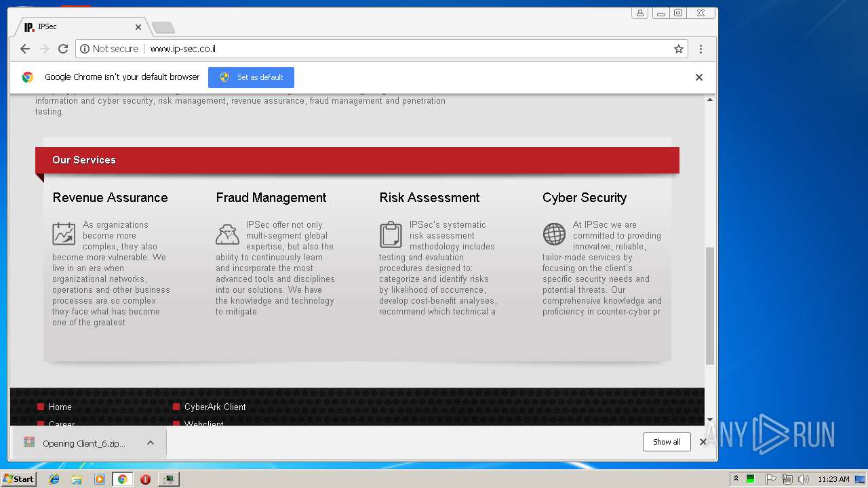The height and width of the screenshot is (488, 868).
Task: Select the IPSec browser tab
Action: pos(80,27)
